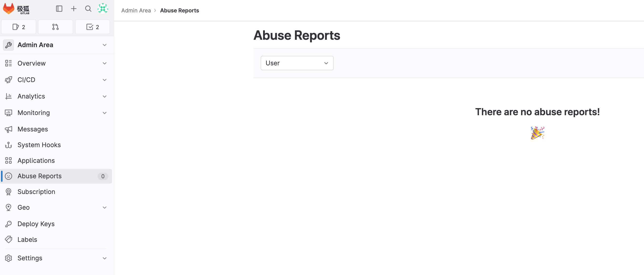Open search with magnifier icon
644x275 pixels.
88,9
